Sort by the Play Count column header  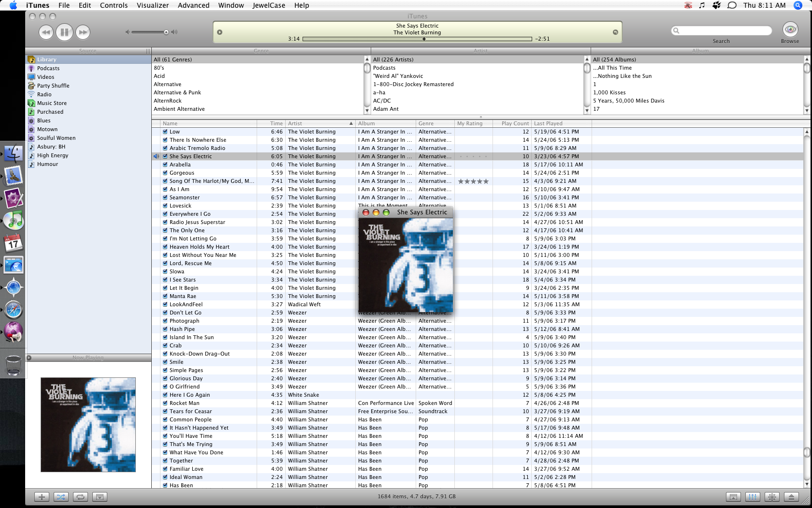(512, 123)
